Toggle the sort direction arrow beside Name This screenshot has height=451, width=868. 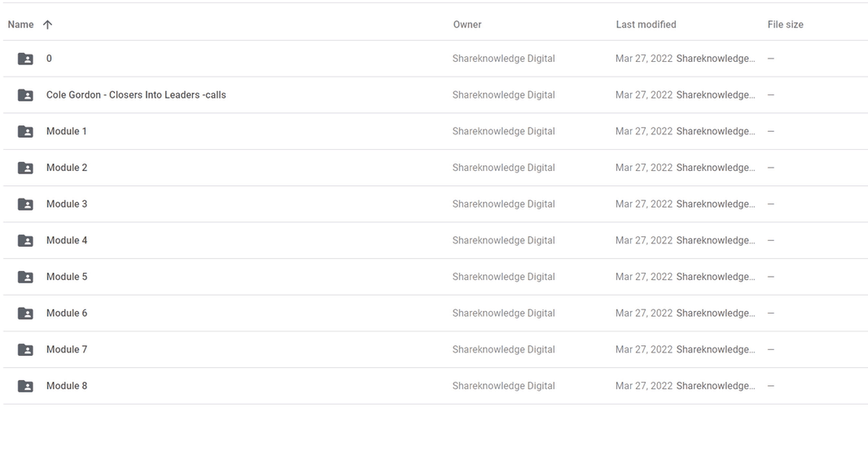pyautogui.click(x=47, y=24)
